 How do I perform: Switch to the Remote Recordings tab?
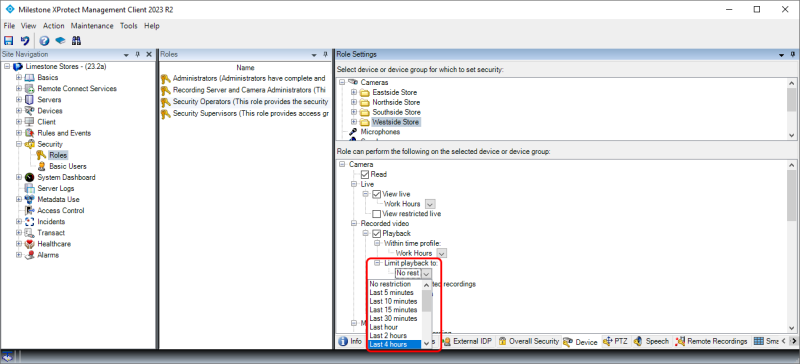(712, 342)
